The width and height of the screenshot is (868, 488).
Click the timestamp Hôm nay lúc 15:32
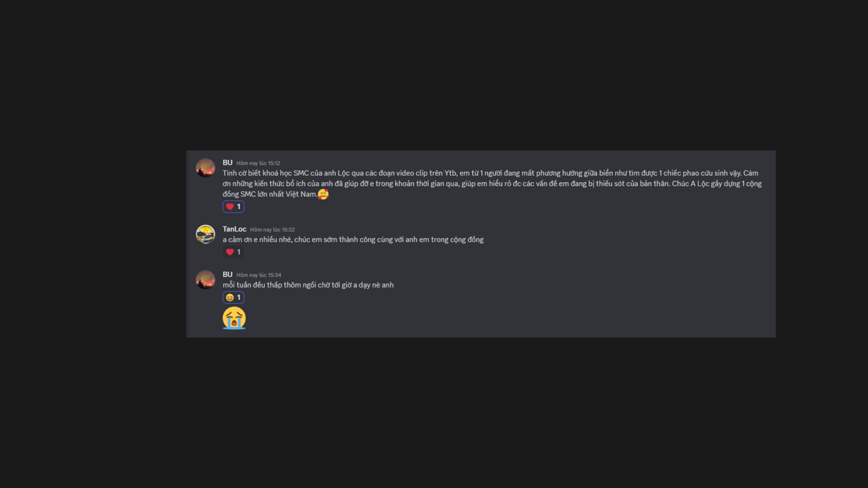[x=272, y=230]
